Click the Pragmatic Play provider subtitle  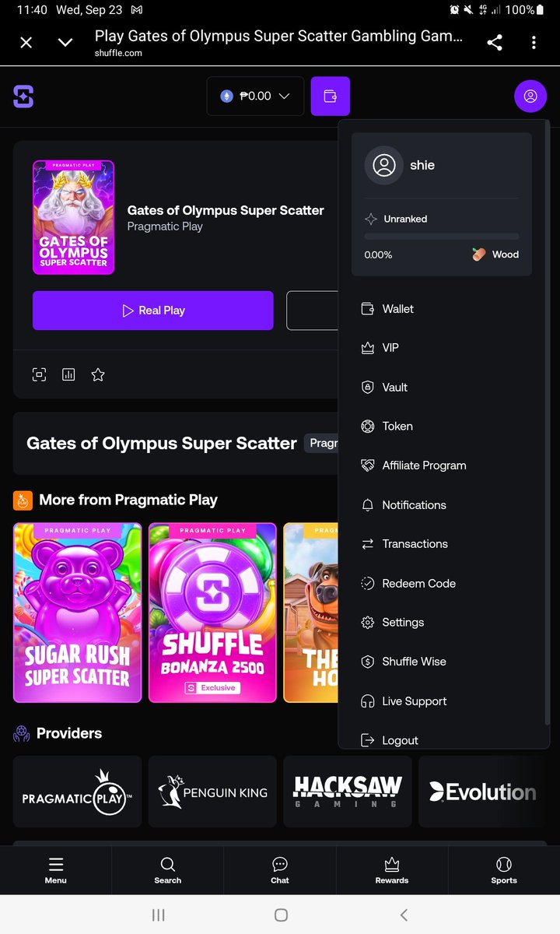click(x=165, y=226)
